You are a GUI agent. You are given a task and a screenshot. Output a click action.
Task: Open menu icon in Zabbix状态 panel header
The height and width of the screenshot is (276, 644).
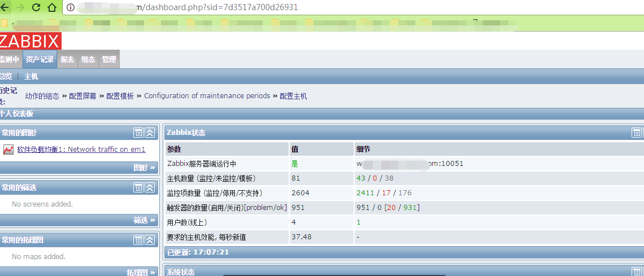coord(636,133)
